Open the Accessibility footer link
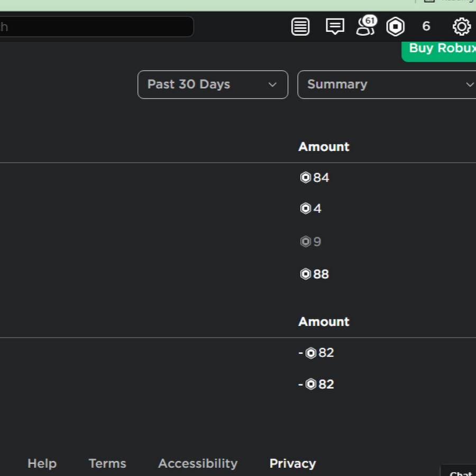The width and height of the screenshot is (476, 476). 198,463
